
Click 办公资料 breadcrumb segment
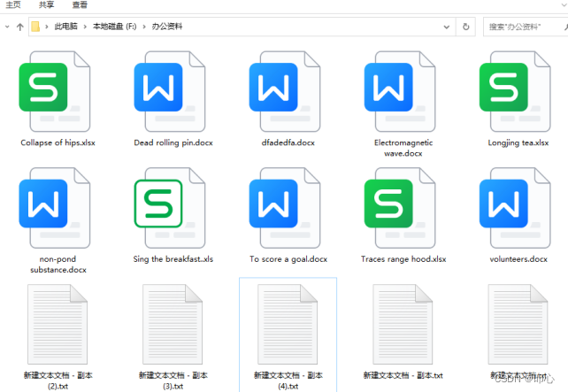coord(167,27)
